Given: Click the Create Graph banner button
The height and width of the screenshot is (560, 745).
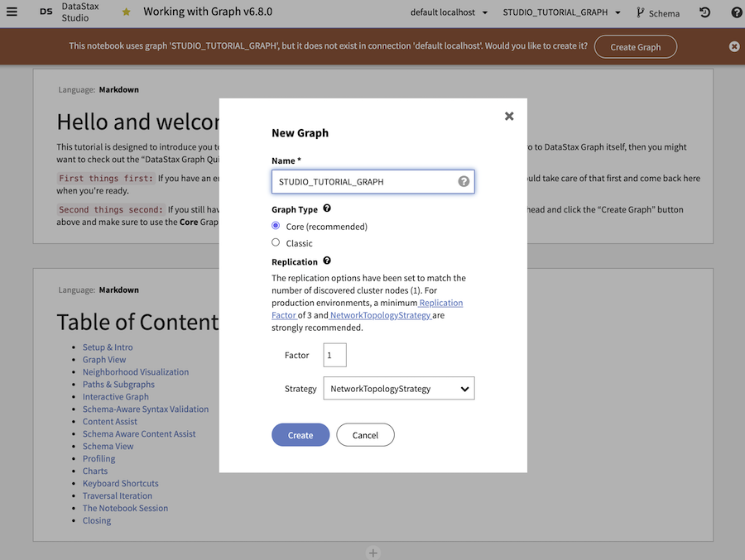Looking at the screenshot, I should 635,46.
